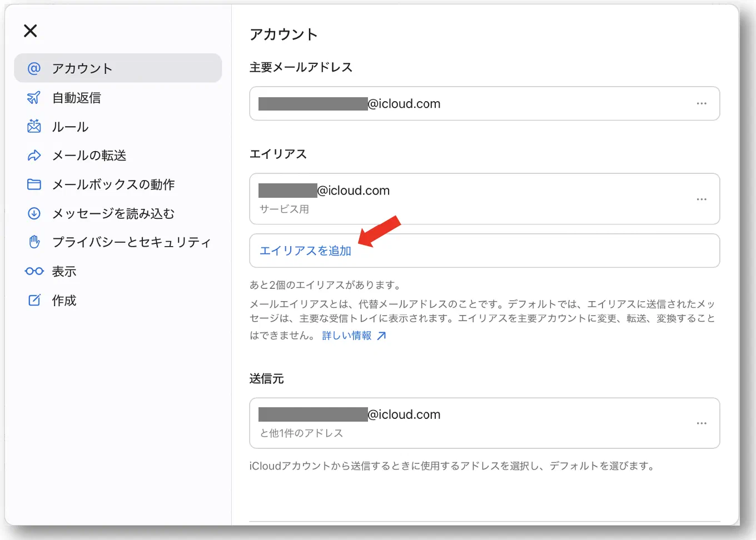The width and height of the screenshot is (756, 540).
Task: Click the 主要メールアドレス heading
Action: tap(301, 67)
